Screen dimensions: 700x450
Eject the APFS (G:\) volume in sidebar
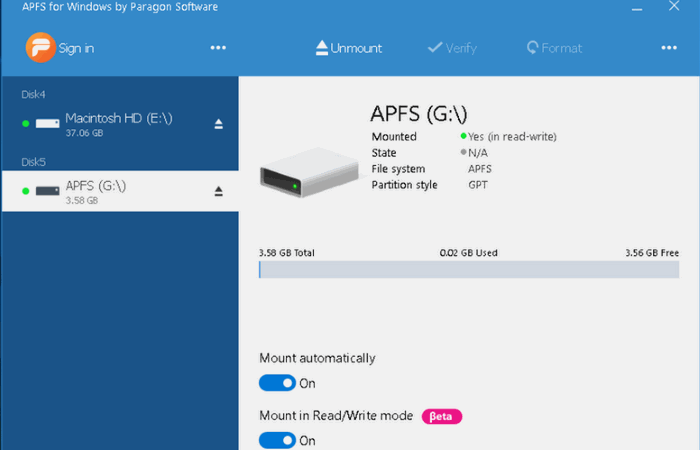coord(218,191)
